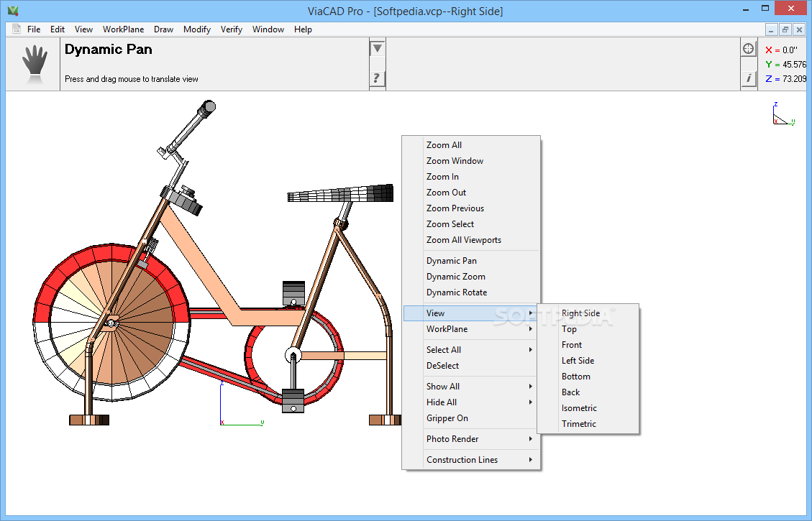
Task: Toggle Gripper On
Action: (x=471, y=418)
